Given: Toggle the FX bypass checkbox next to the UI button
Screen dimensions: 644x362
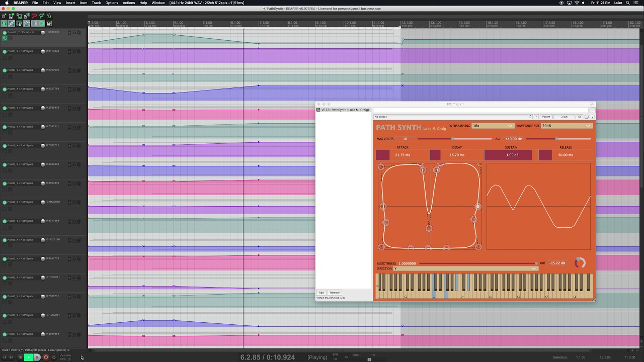Looking at the screenshot, I should point(593,117).
